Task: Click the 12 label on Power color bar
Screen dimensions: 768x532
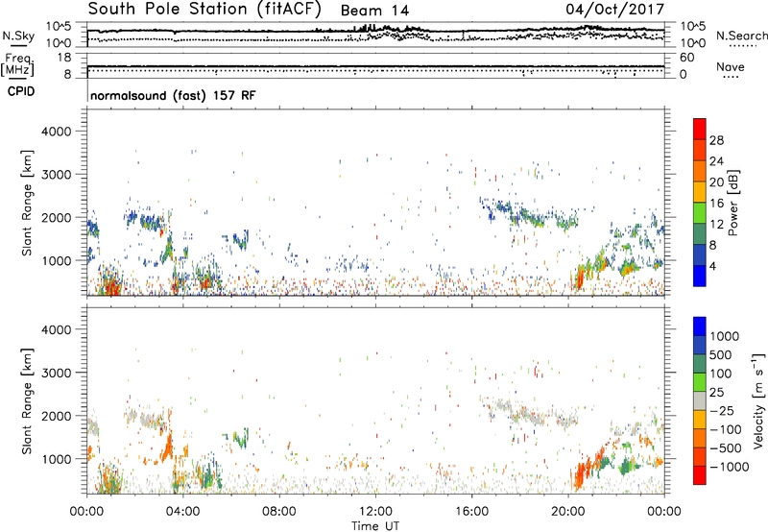Action: point(716,225)
